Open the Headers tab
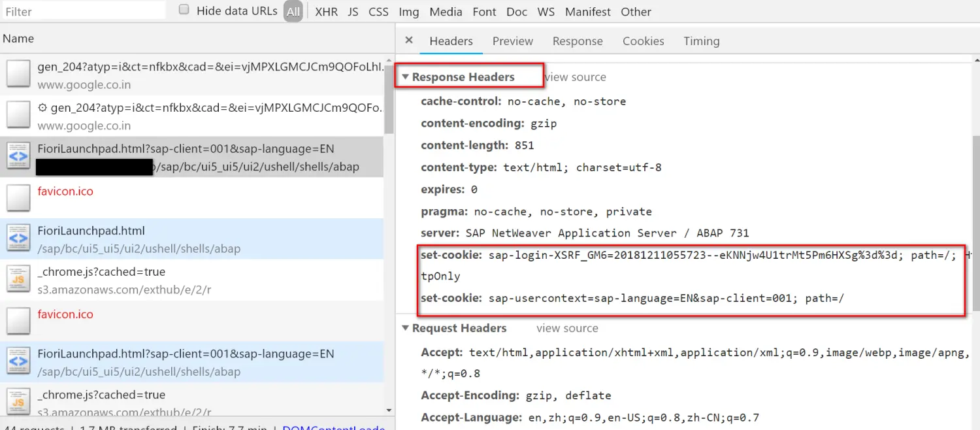The height and width of the screenshot is (430, 980). (451, 41)
